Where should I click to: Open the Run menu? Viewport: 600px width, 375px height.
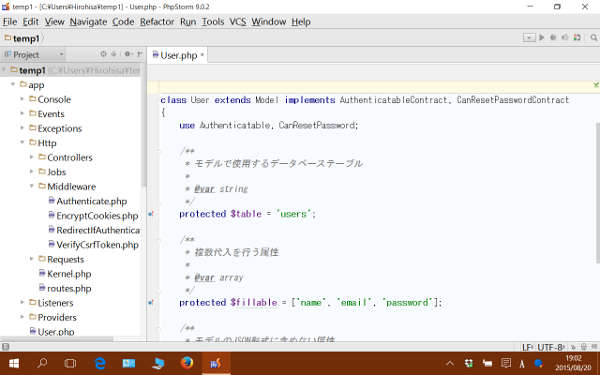coord(188,22)
